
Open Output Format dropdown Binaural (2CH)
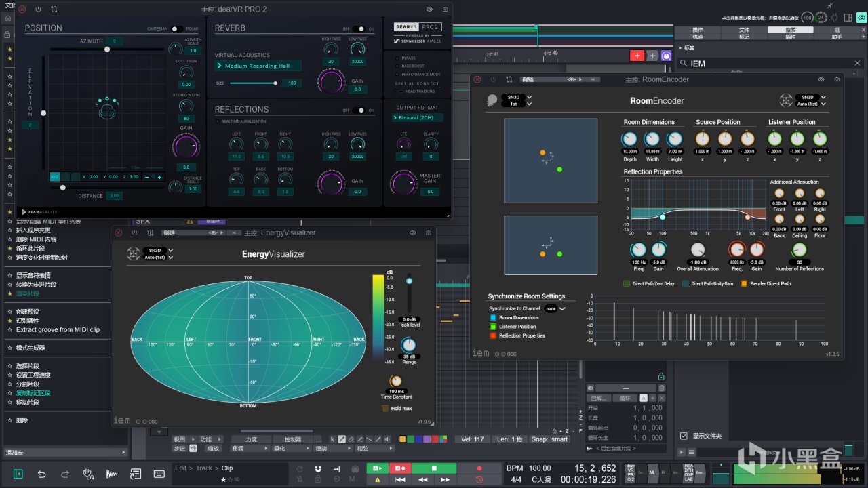pos(418,117)
